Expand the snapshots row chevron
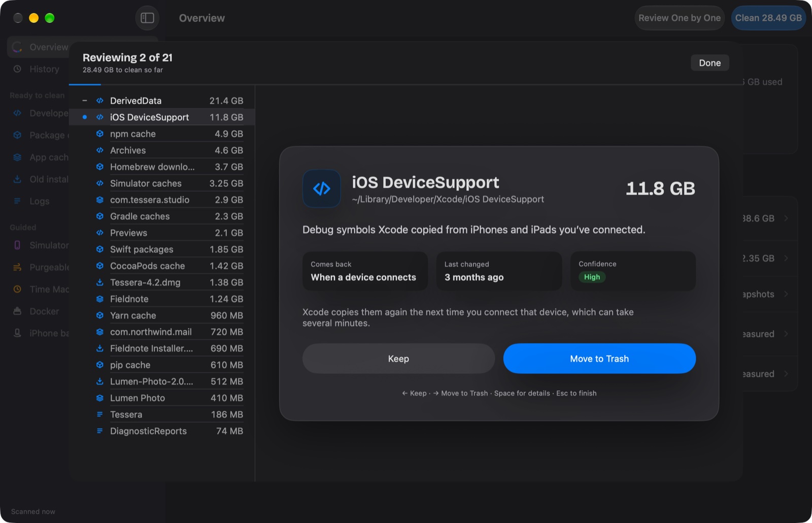The height and width of the screenshot is (523, 812). 786,294
